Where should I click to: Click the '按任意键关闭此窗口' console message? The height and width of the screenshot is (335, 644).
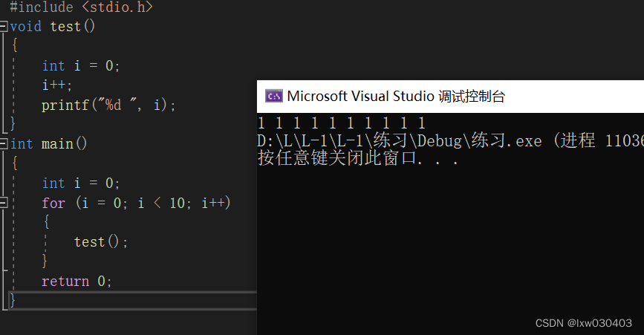click(x=358, y=158)
